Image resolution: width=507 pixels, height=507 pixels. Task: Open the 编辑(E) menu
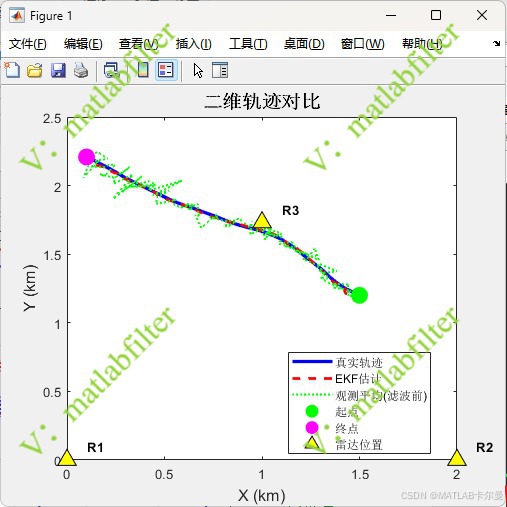click(83, 44)
